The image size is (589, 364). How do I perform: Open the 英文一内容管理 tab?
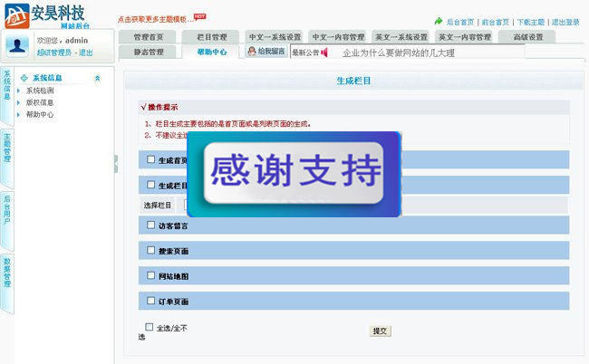click(x=464, y=37)
